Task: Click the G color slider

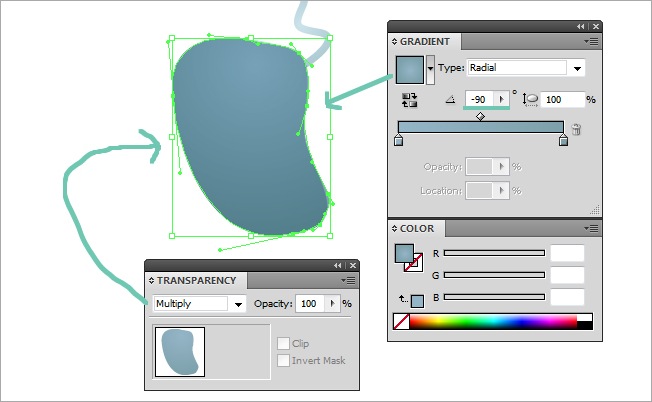Action: coord(494,275)
